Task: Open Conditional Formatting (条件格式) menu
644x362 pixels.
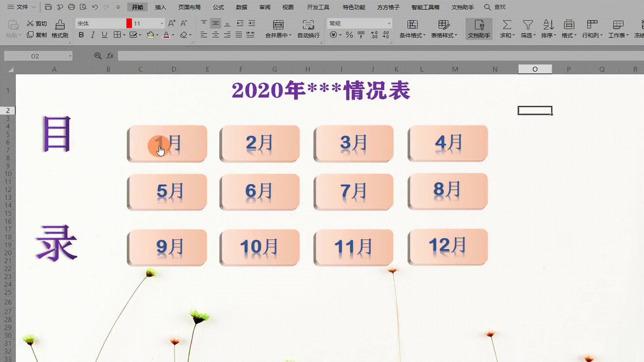Action: click(412, 28)
